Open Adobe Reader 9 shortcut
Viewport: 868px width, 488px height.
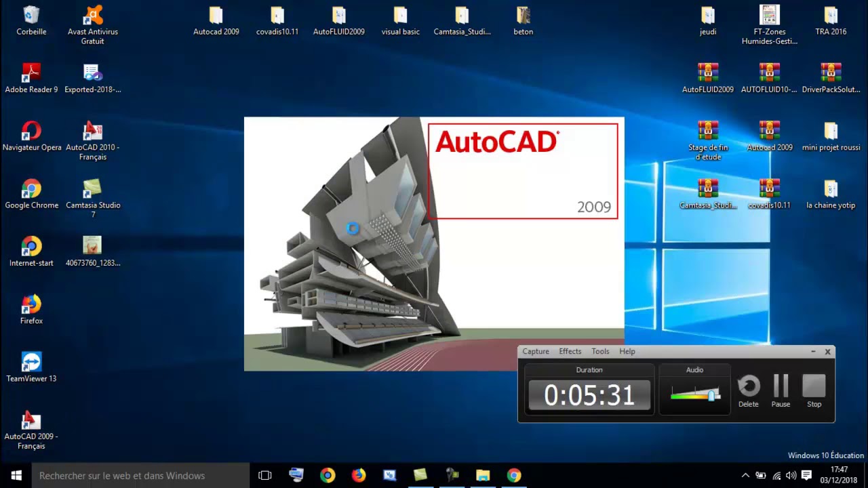tap(31, 78)
